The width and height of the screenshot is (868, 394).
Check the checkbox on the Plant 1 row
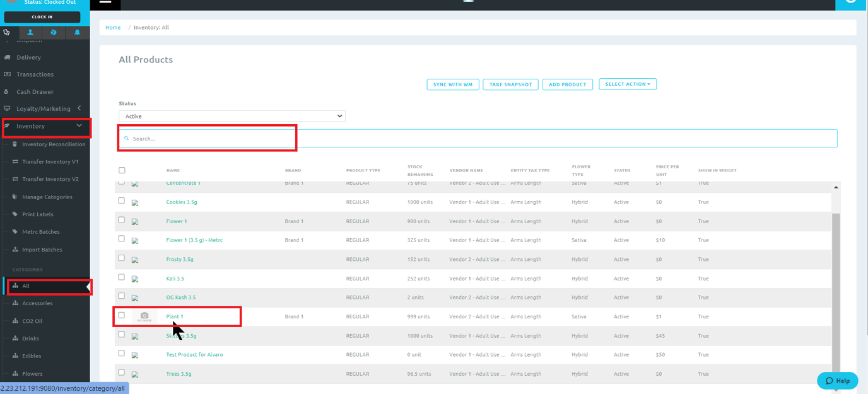[x=121, y=316]
